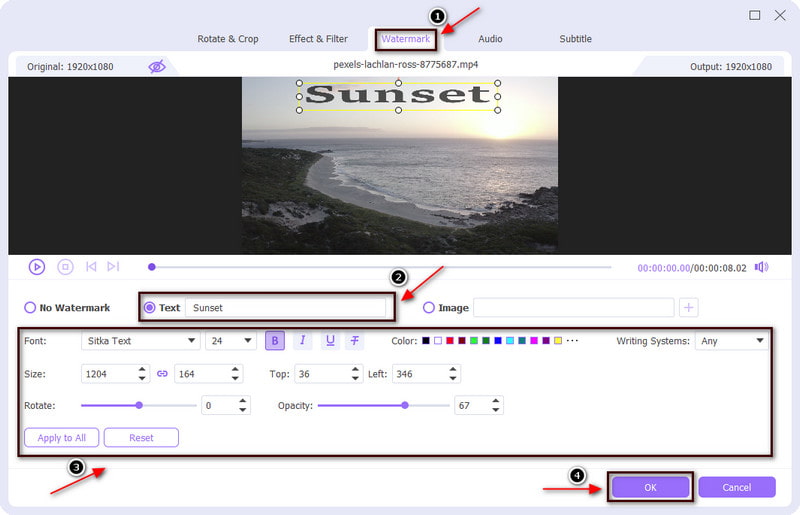Toggle italic formatting for watermark text

pyautogui.click(x=303, y=340)
